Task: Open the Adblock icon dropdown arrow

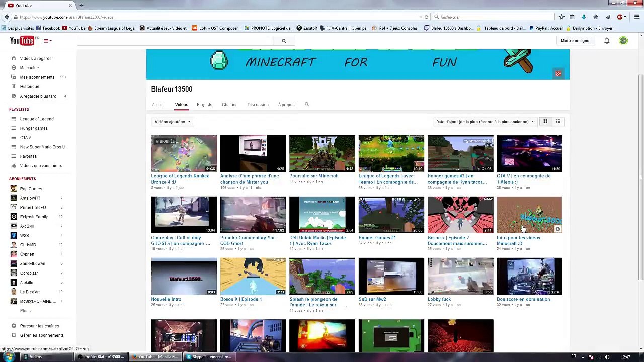Action: pyautogui.click(x=626, y=17)
